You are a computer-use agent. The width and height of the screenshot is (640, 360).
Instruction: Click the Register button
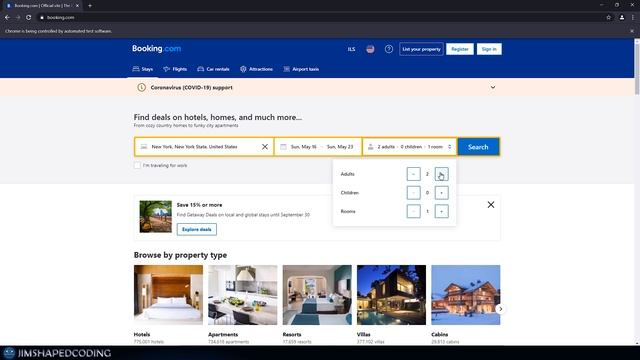460,49
